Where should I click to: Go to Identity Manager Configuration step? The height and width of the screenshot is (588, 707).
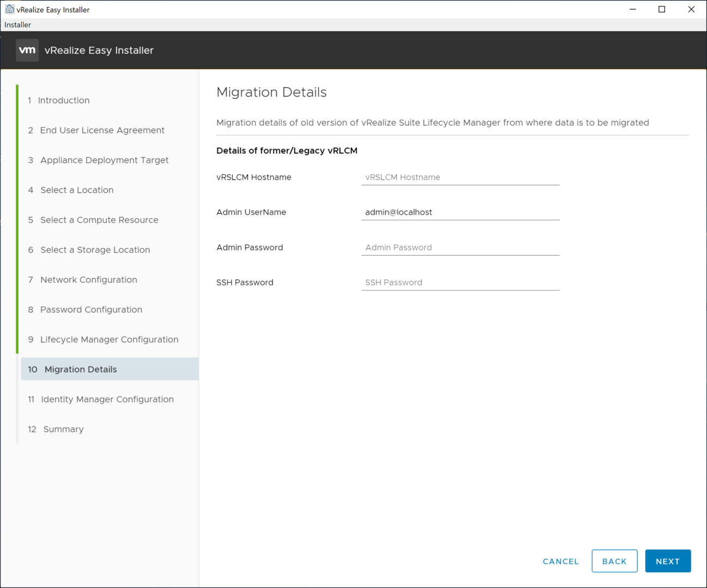point(107,400)
